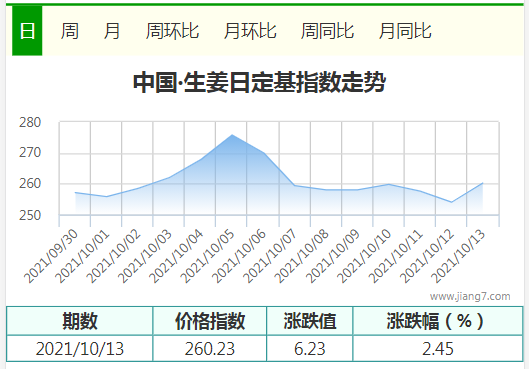This screenshot has height=369, width=529.
Task: Open the 月同比 tab
Action: [x=405, y=31]
